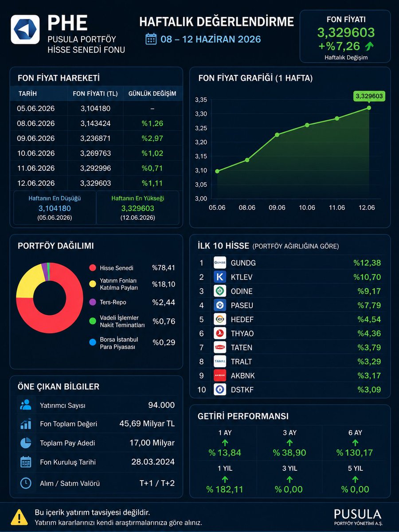Click the Haftanın En Düşüğü box
Image resolution: width=399 pixels, height=532 pixels.
(54, 208)
